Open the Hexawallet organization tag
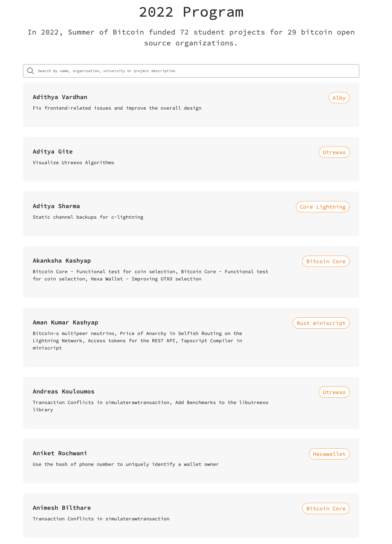The width and height of the screenshot is (392, 544). (x=329, y=454)
